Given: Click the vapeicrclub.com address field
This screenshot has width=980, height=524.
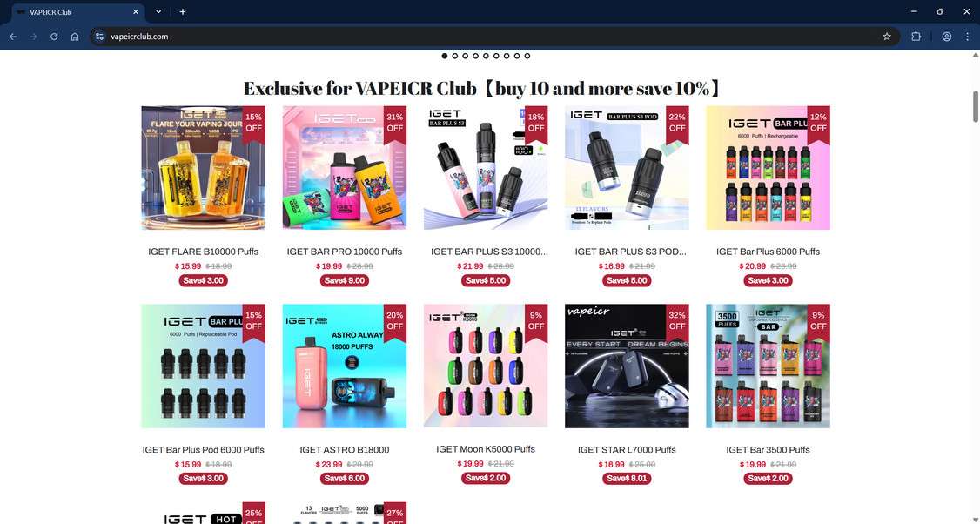Looking at the screenshot, I should pyautogui.click(x=493, y=37).
